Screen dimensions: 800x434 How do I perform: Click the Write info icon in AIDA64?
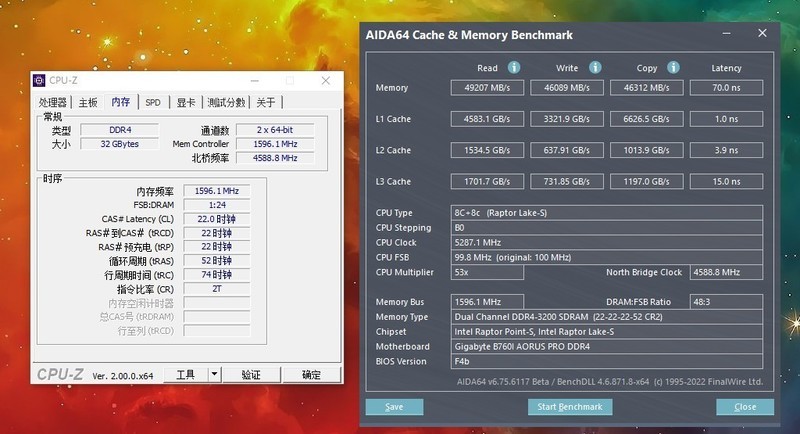click(595, 67)
